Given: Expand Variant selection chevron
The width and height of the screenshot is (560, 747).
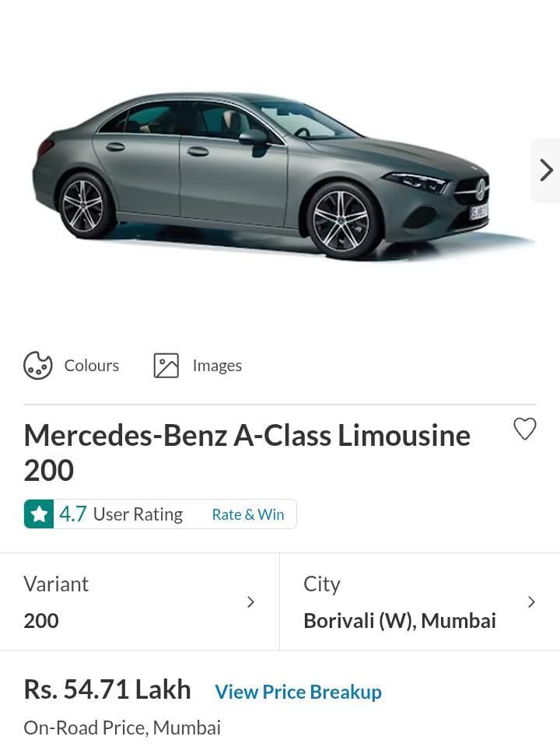Looking at the screenshot, I should 251,602.
